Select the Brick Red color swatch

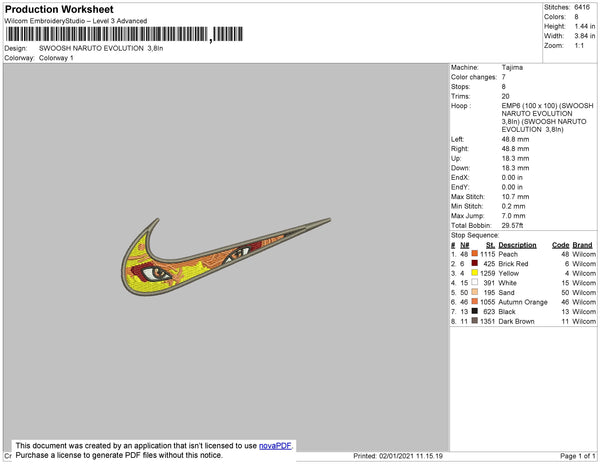[474, 263]
